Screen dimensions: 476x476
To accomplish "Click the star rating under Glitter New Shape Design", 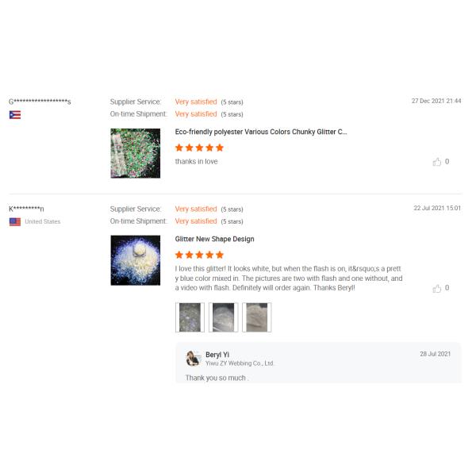I will pyautogui.click(x=199, y=255).
